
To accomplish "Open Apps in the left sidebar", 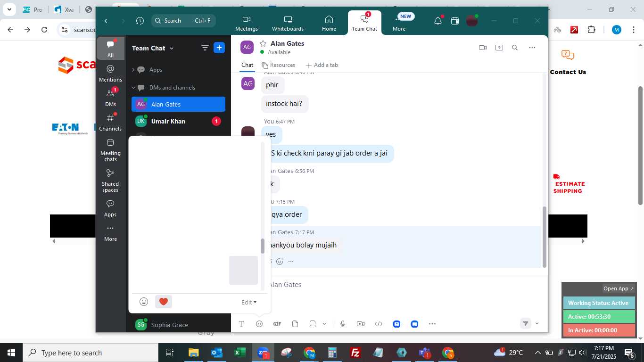I will (x=110, y=208).
